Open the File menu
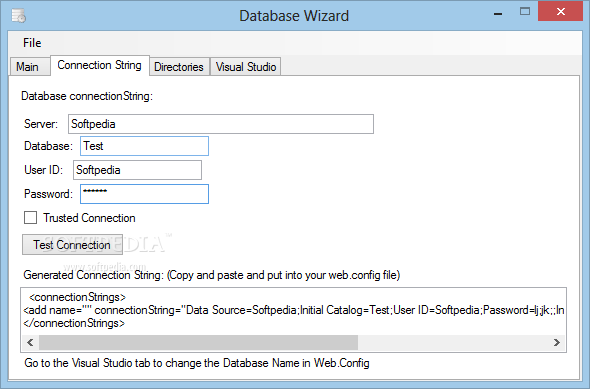Image resolution: width=590 pixels, height=389 pixels. click(32, 43)
